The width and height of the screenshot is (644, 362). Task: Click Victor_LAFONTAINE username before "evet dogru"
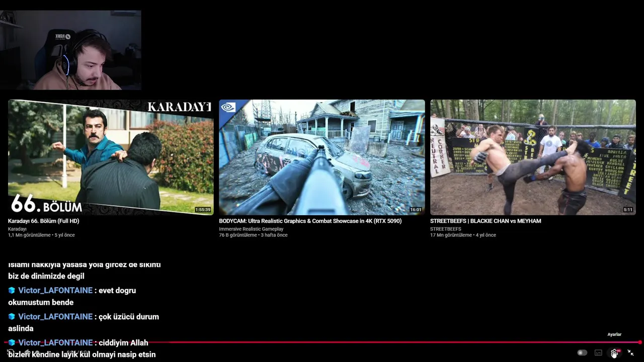coord(55,291)
